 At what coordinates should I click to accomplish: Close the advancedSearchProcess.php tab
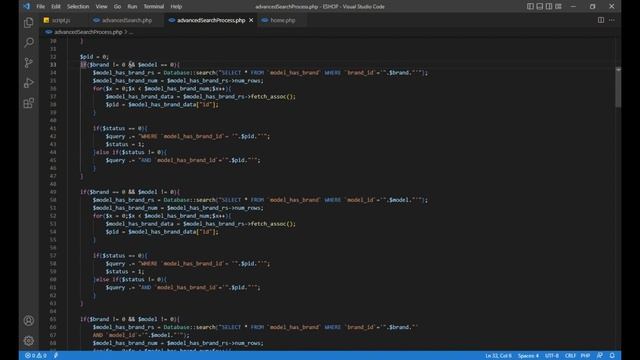251,20
